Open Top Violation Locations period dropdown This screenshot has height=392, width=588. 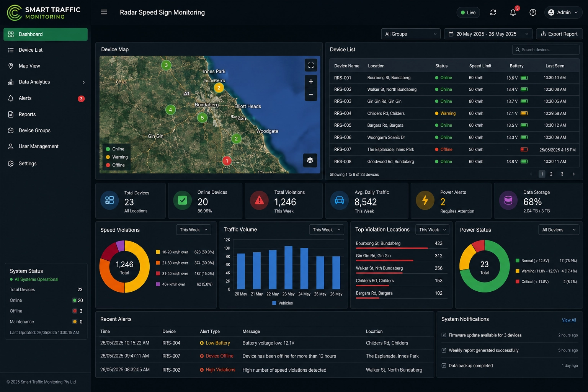(433, 230)
